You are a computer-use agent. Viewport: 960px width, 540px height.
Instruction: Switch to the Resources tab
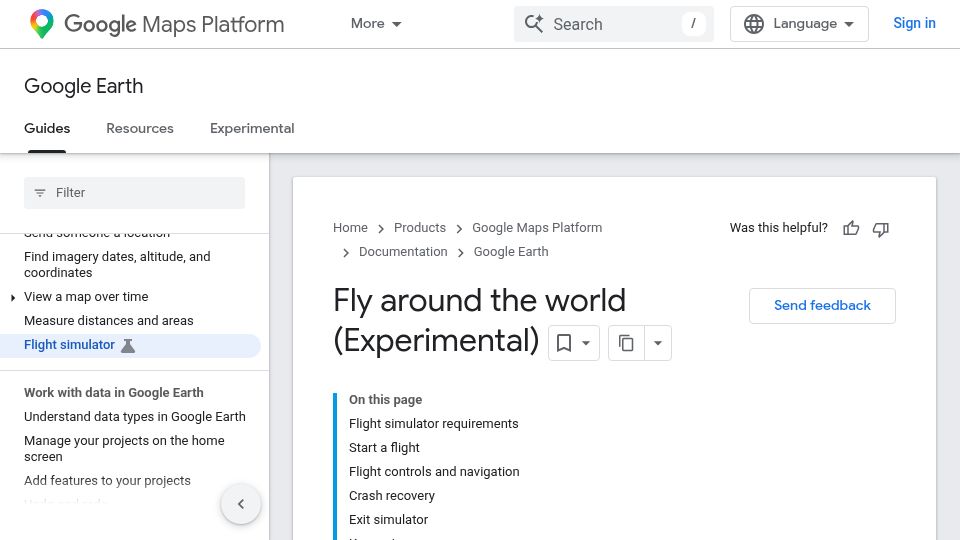[x=140, y=129]
